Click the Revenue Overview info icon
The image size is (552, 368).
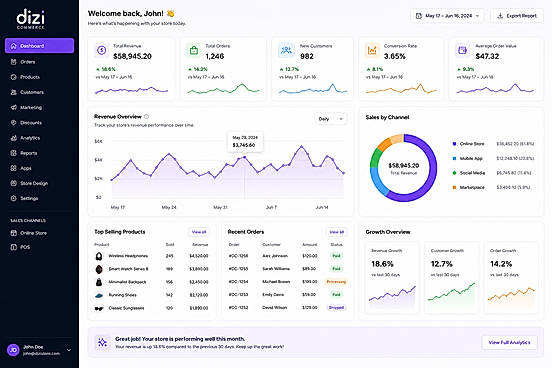[x=146, y=117]
